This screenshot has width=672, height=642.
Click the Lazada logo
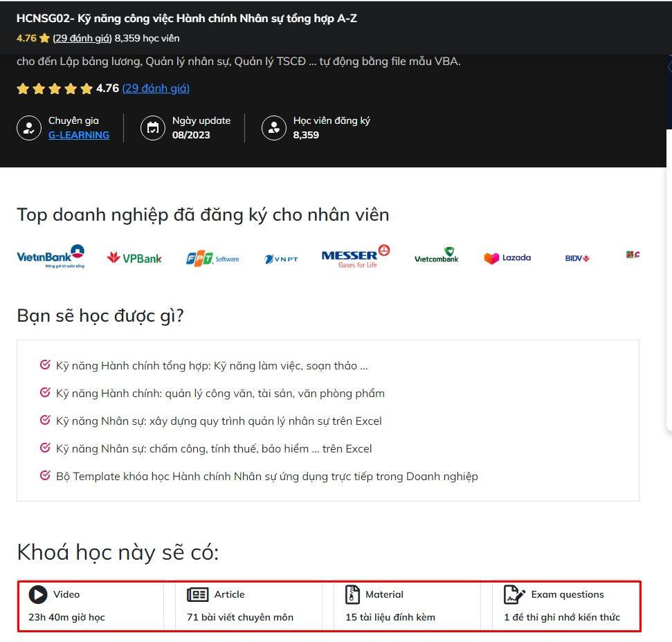pyautogui.click(x=507, y=258)
